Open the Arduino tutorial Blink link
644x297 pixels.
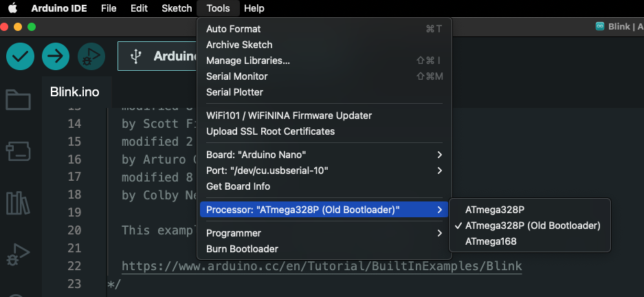[322, 266]
